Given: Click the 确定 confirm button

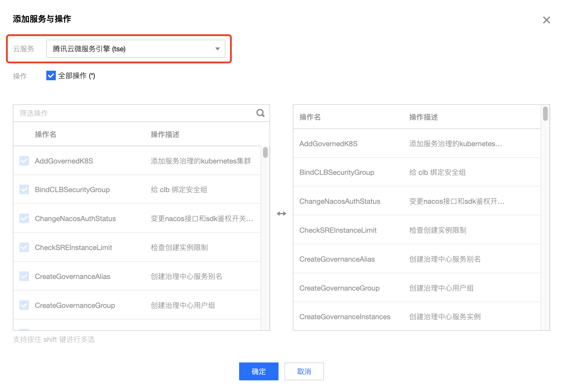Looking at the screenshot, I should tap(259, 371).
